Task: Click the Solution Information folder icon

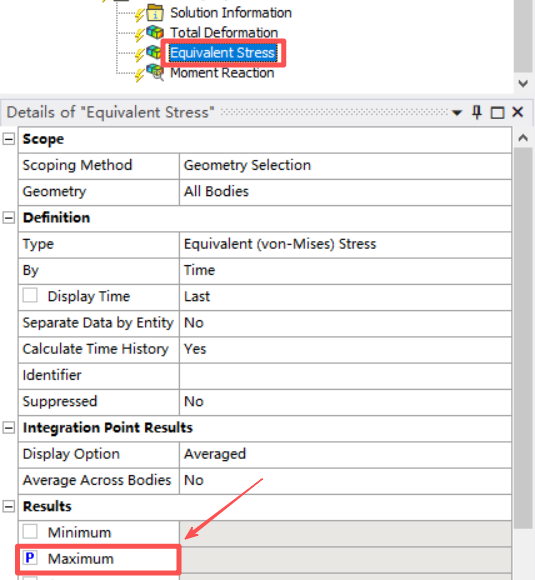Action: coord(155,13)
